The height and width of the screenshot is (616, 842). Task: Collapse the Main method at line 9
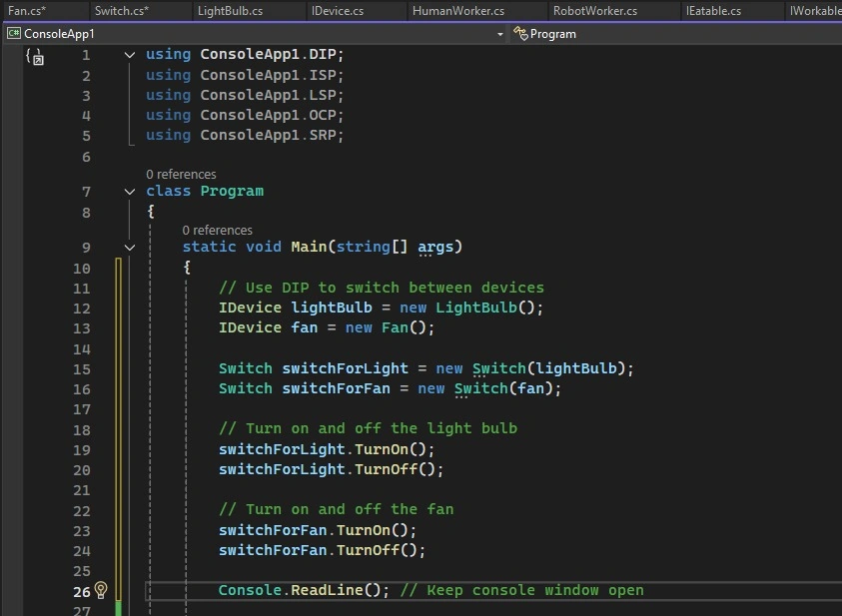[130, 248]
